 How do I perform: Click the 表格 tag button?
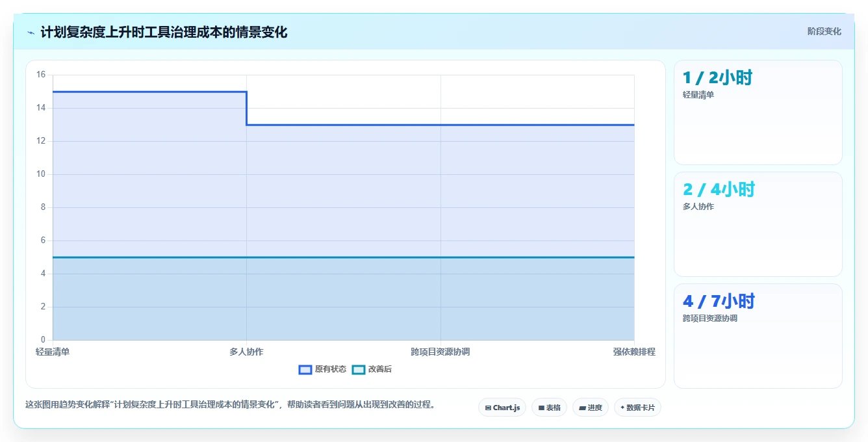[549, 408]
